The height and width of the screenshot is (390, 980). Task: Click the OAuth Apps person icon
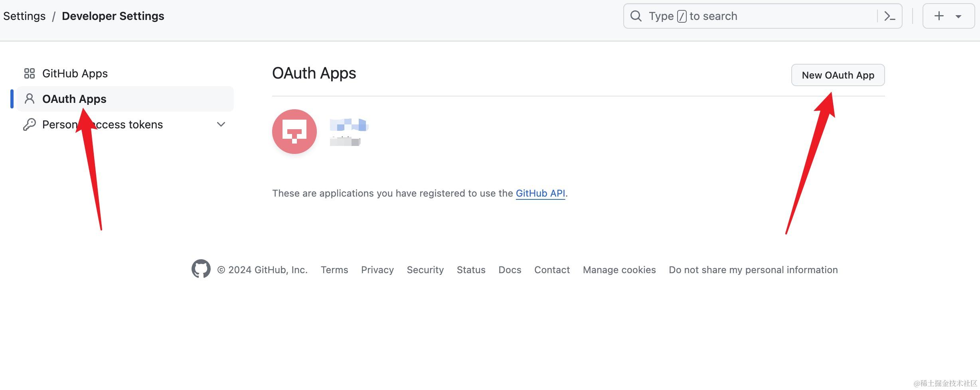point(30,99)
